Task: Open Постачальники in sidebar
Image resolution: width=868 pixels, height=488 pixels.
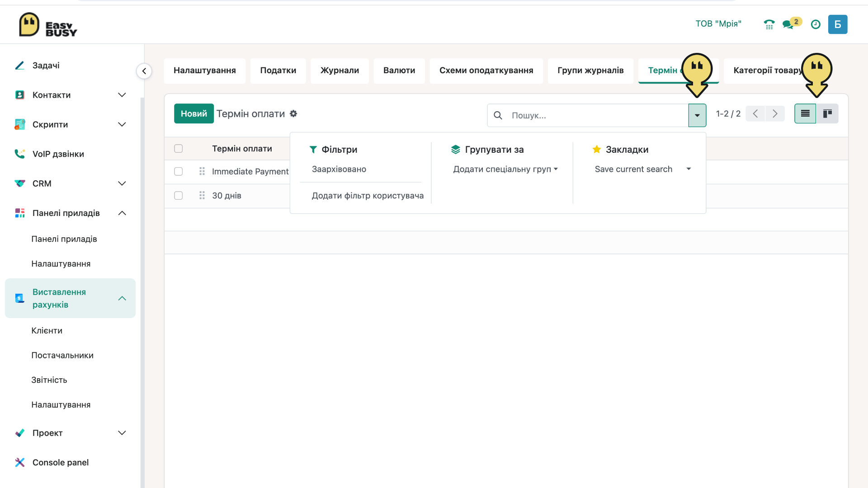Action: pos(62,356)
